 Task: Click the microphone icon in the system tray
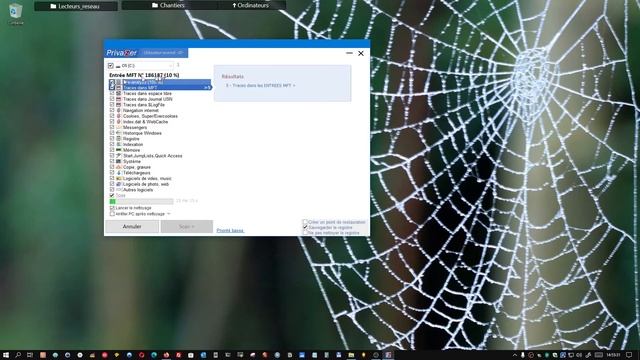coord(522,355)
